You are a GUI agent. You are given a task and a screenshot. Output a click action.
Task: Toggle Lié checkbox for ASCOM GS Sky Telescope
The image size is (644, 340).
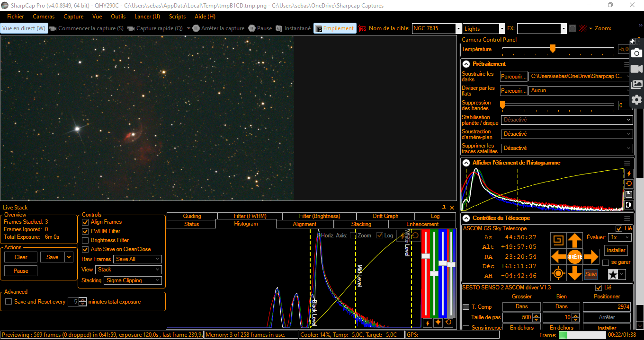(619, 228)
